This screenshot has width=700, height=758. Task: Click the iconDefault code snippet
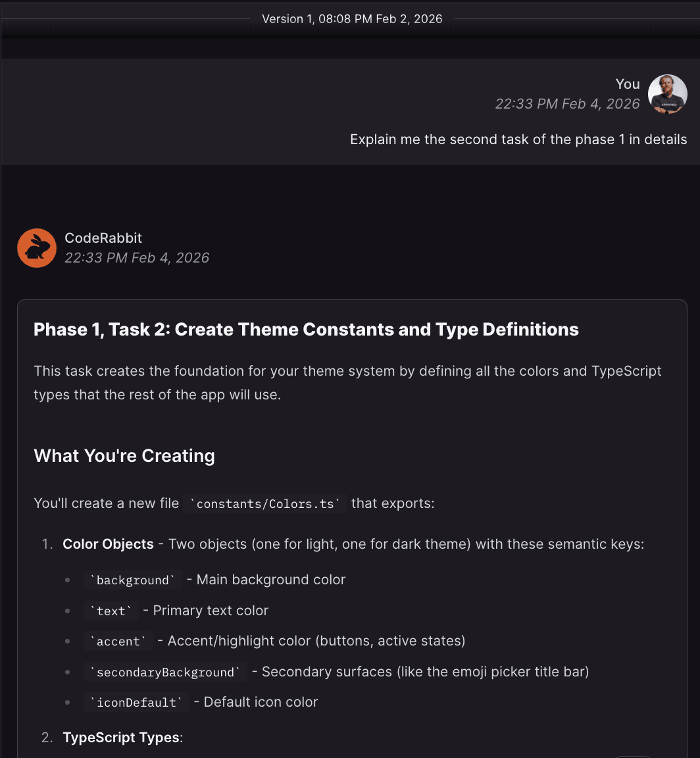137,703
